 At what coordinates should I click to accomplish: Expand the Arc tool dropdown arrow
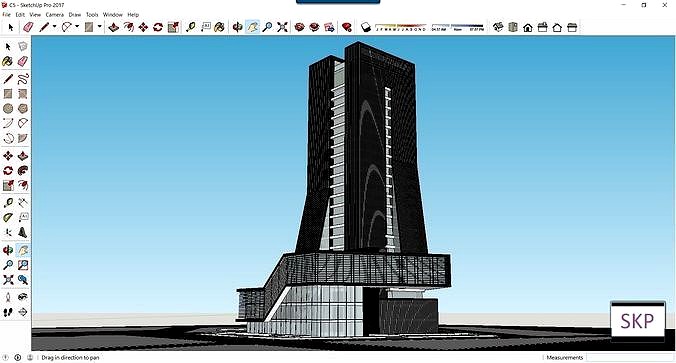coord(77,27)
